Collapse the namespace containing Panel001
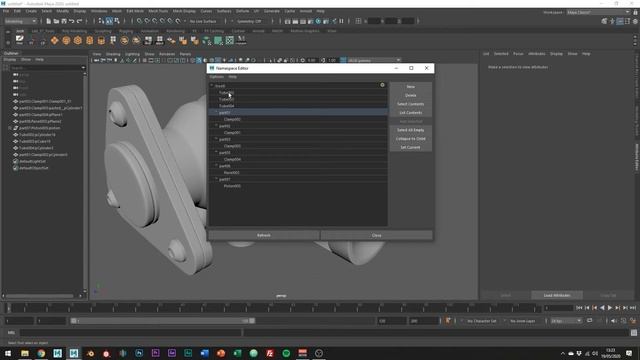 216,165
